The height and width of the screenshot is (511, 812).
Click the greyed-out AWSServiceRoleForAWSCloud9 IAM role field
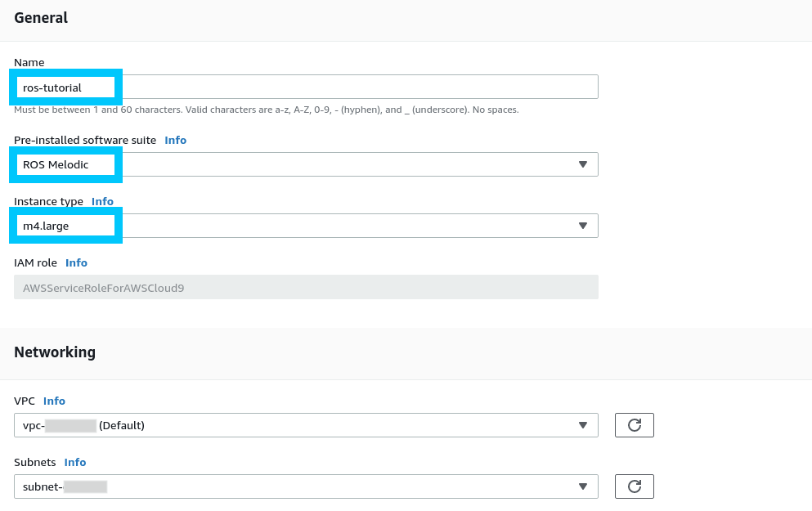[306, 287]
